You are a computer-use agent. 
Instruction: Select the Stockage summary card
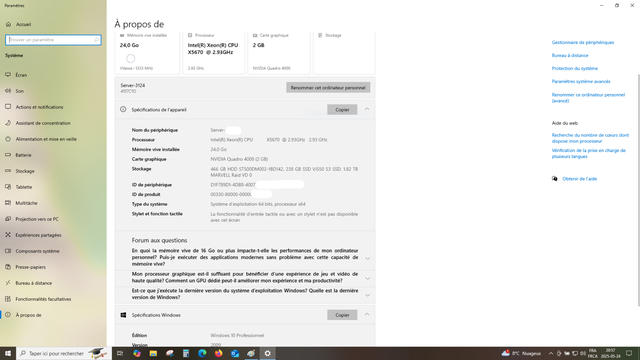344,52
